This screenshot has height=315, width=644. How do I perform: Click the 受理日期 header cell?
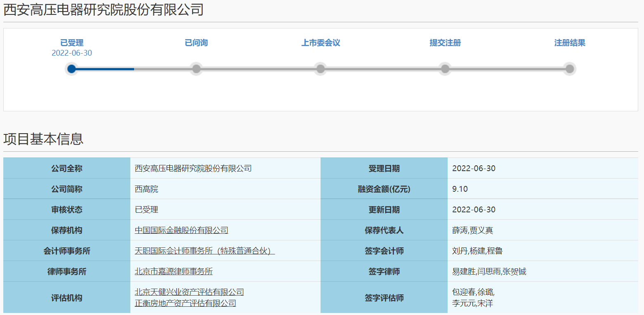tap(384, 168)
